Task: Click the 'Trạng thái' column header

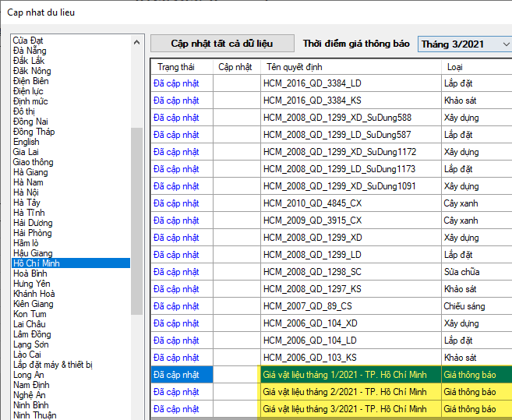Action: [x=175, y=67]
